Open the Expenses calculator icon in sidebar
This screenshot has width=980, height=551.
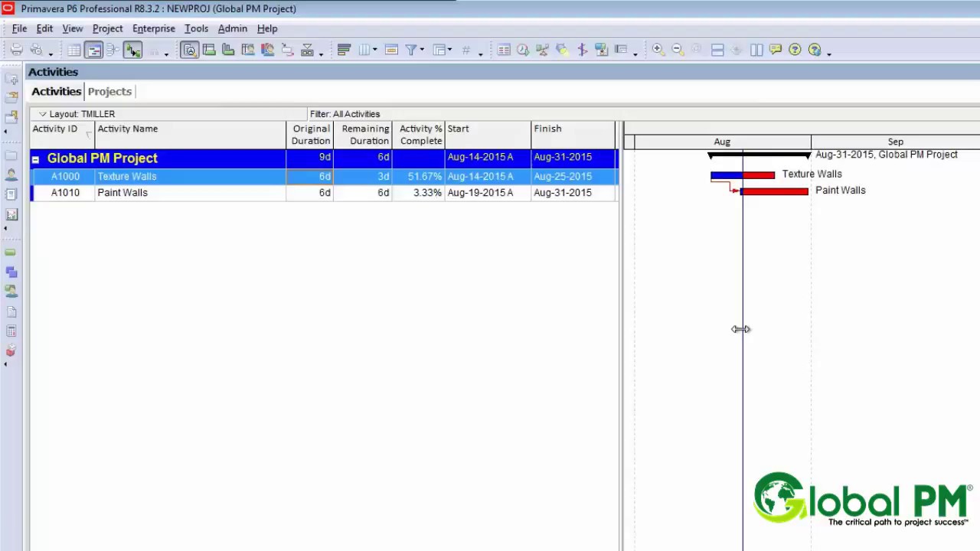pyautogui.click(x=11, y=331)
